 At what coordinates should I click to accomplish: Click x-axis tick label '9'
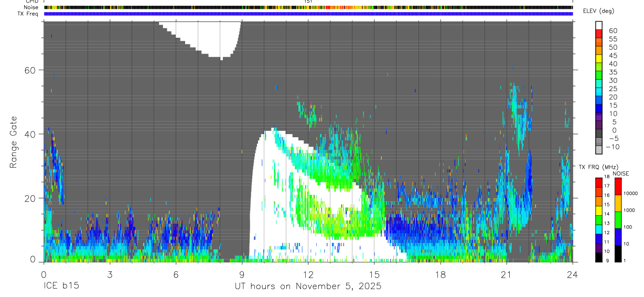(x=242, y=274)
